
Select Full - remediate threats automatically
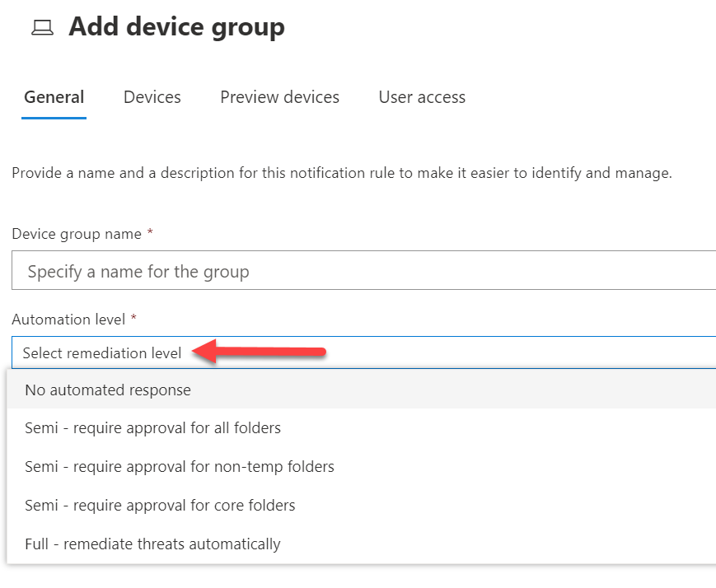(152, 544)
